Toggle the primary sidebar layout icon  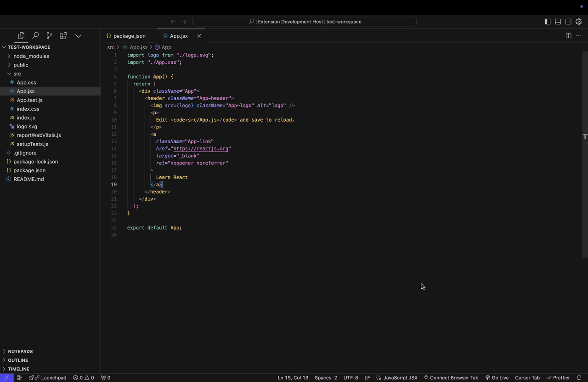tap(548, 22)
